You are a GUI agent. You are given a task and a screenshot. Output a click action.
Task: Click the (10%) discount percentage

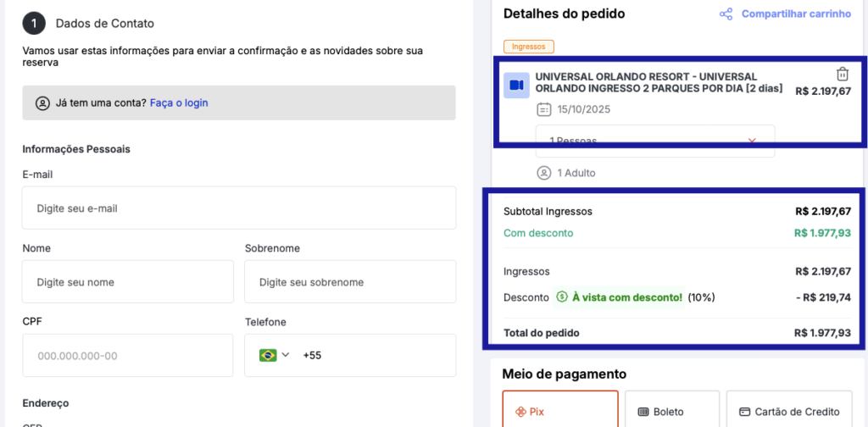[x=701, y=297]
